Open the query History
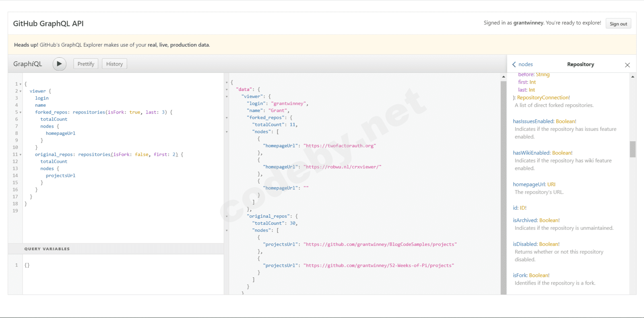Image resolution: width=644 pixels, height=318 pixels. tap(114, 64)
